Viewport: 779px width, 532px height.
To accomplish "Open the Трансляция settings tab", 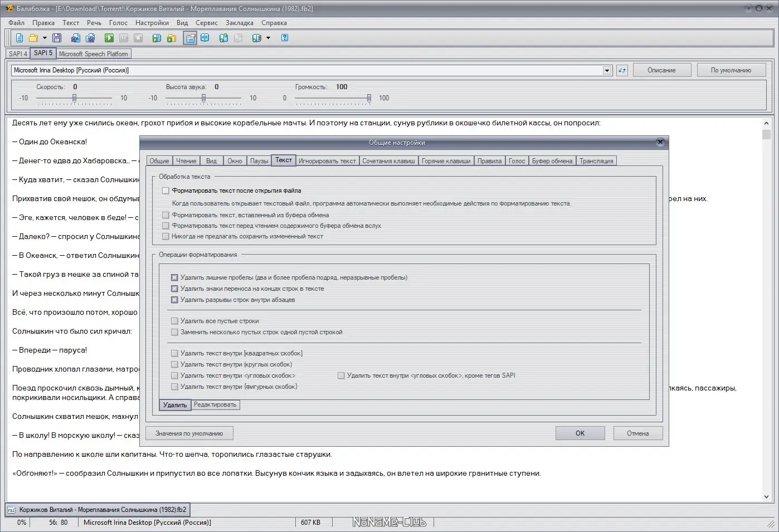I will [596, 161].
